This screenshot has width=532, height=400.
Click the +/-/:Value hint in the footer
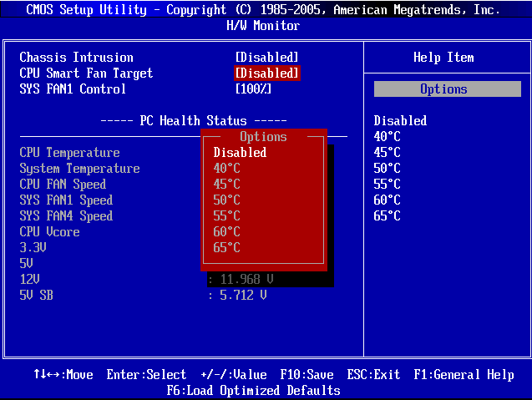point(234,375)
